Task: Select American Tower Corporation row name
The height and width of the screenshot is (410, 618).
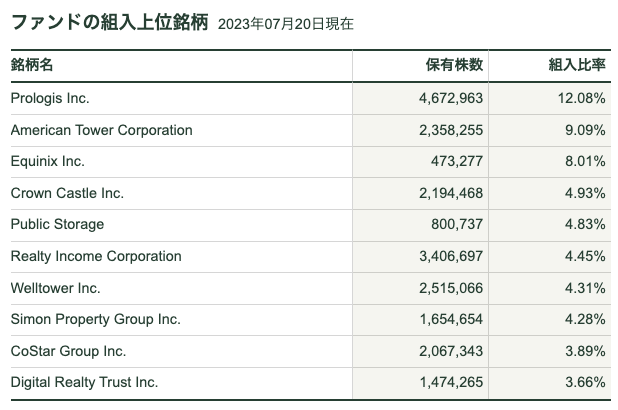Action: 102,130
